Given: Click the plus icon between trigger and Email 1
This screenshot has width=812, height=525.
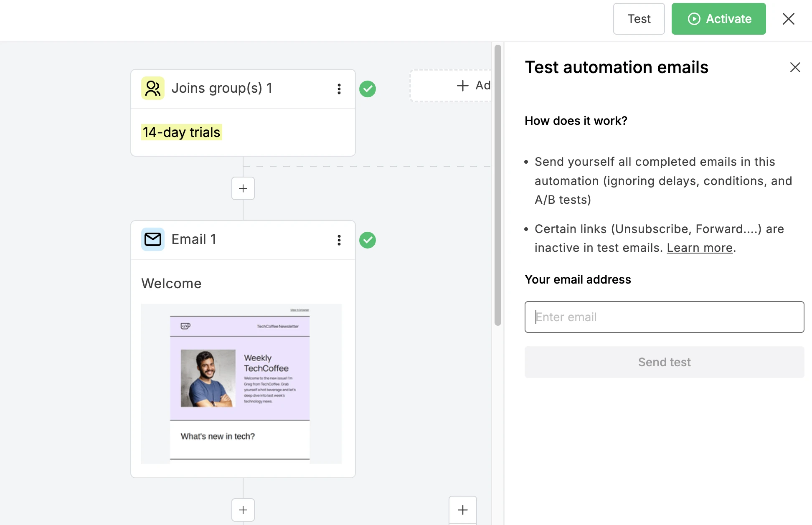Looking at the screenshot, I should point(243,188).
